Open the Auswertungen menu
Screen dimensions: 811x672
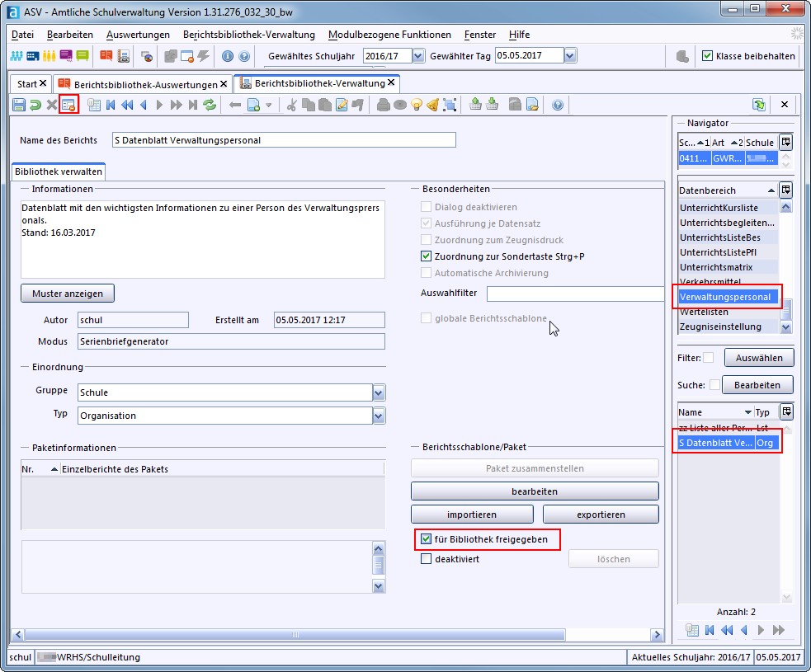tap(138, 35)
